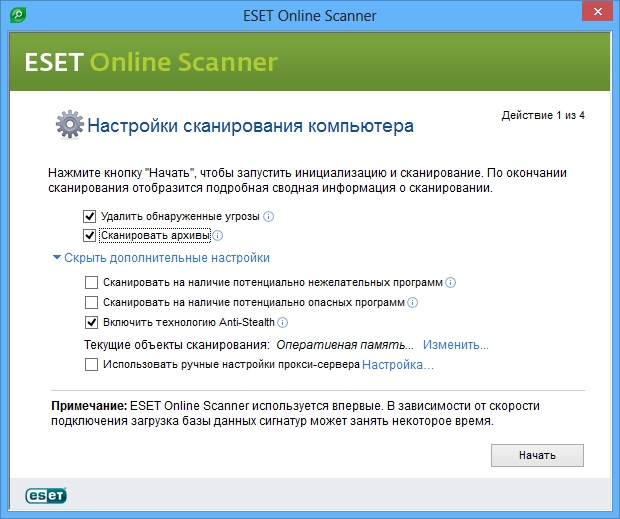Screen dimensions: 620x519
Task: Enable ручные настройки прокси-сервера checkbox
Action: point(91,365)
